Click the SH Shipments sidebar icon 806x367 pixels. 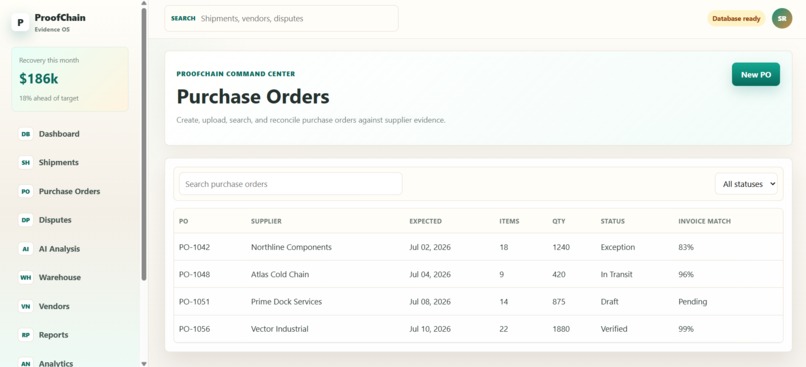[25, 163]
